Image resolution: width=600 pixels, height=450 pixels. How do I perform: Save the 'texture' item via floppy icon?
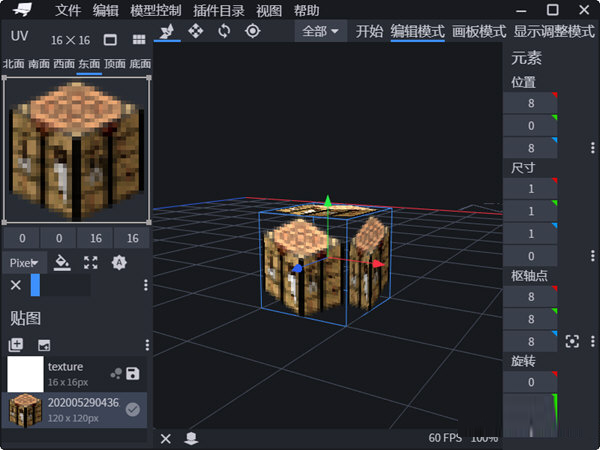(x=133, y=373)
